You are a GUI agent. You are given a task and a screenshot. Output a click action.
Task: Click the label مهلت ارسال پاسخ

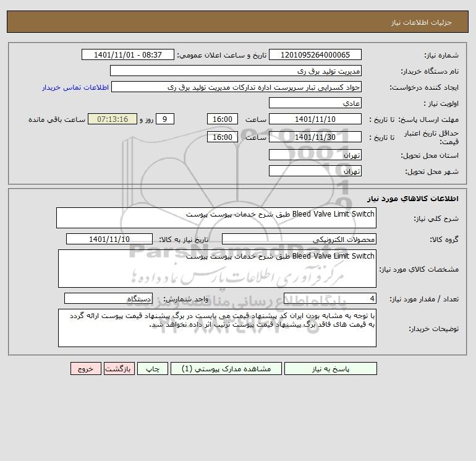pyautogui.click(x=428, y=119)
